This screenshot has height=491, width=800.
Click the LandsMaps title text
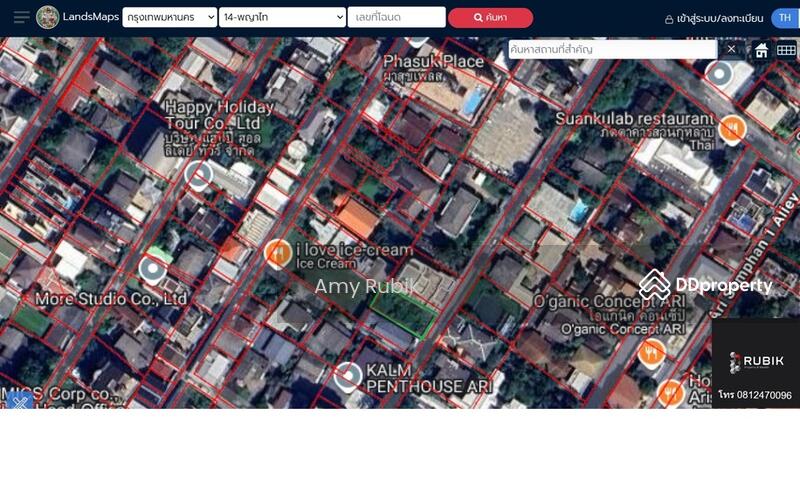pos(91,17)
